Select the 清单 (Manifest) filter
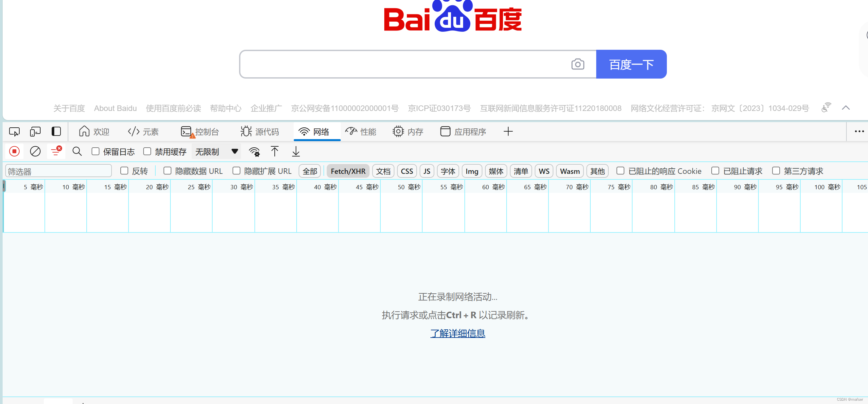This screenshot has width=868, height=404. [521, 171]
